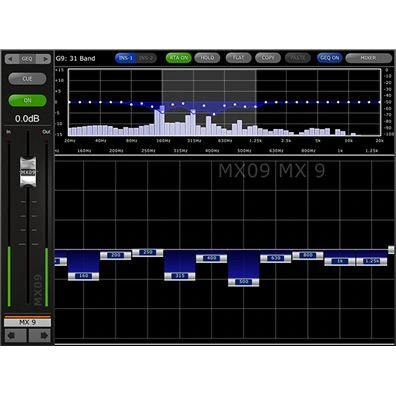Switch to the INS-1 insert tab
The width and height of the screenshot is (396, 396).
126,58
